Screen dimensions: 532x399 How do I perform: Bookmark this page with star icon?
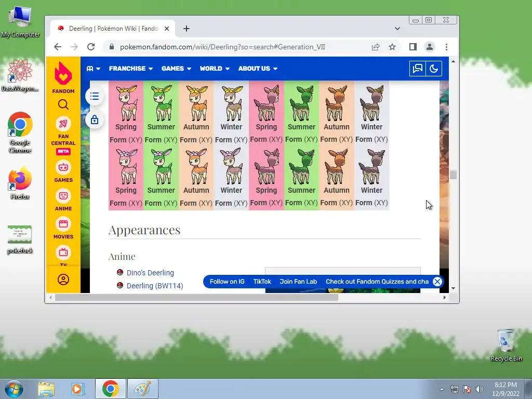392,47
